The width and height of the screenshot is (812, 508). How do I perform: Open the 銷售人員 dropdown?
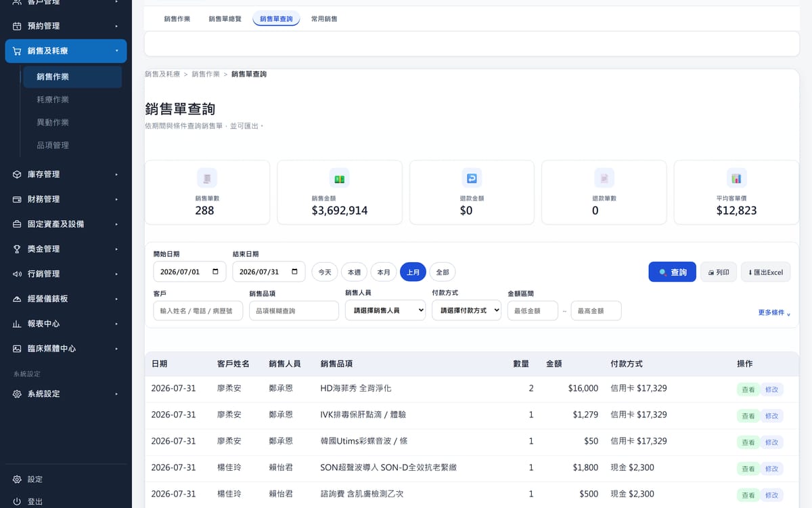click(385, 310)
